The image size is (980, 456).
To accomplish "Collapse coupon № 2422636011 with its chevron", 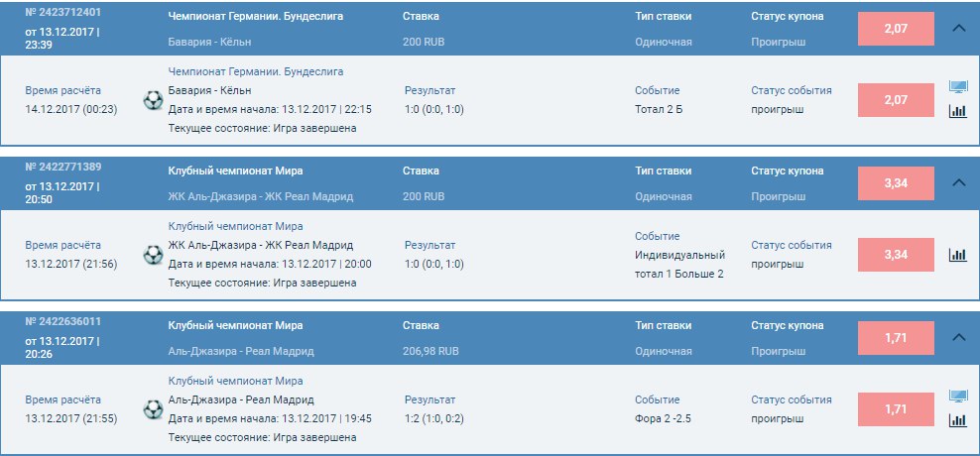I will (958, 337).
